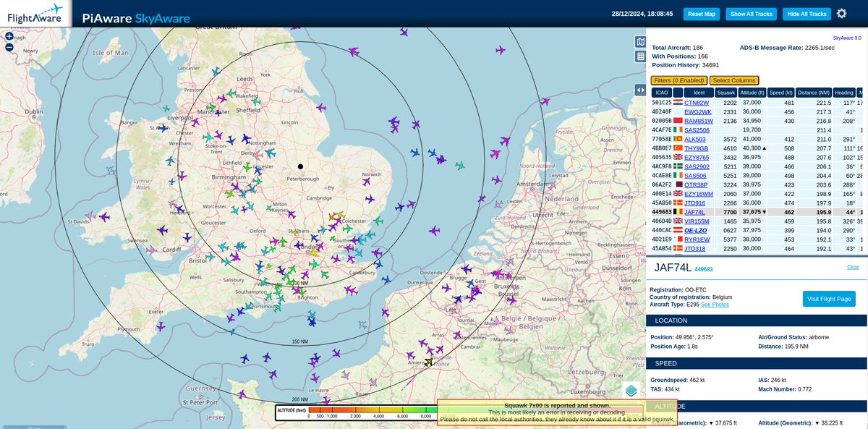Open flight EZY16WM link
This screenshot has height=429, width=868.
[x=699, y=194]
